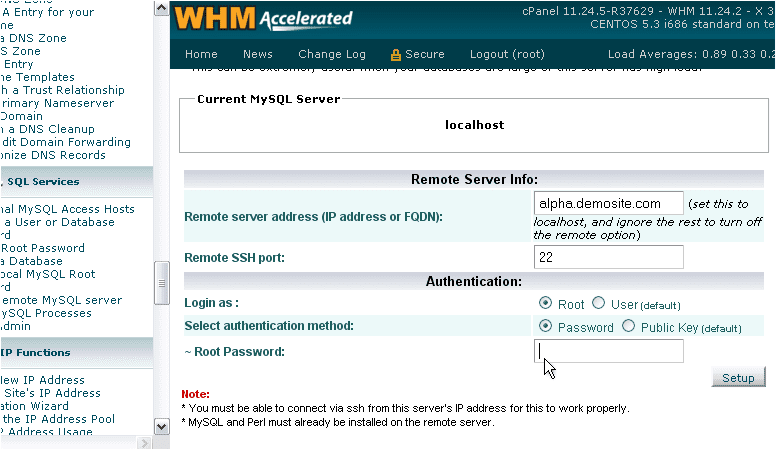This screenshot has width=776, height=450.
Task: Click the remote server address field
Action: pos(609,203)
